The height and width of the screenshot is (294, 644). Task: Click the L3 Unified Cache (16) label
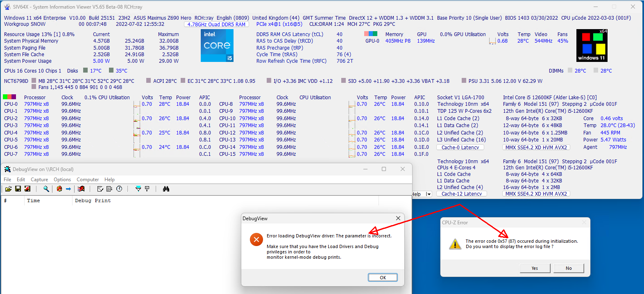(x=461, y=140)
